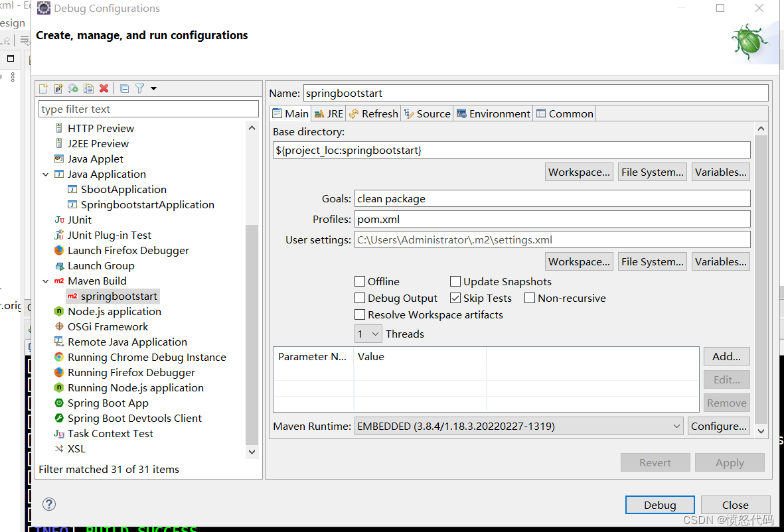The height and width of the screenshot is (532, 784).
Task: Select Task Context Test type
Action: (110, 434)
